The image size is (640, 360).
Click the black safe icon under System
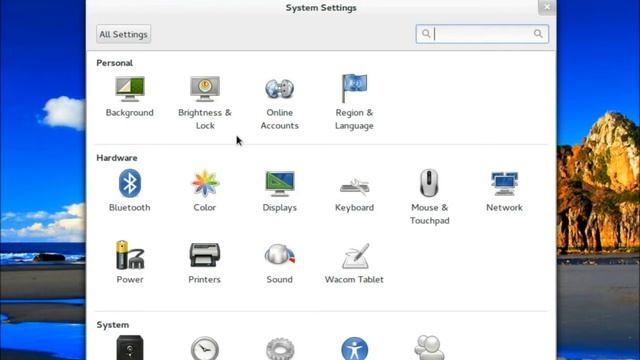pos(130,348)
